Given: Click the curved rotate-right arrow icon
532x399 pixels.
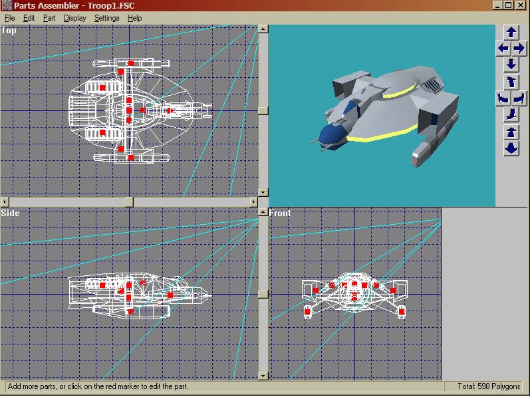Looking at the screenshot, I should [x=519, y=98].
